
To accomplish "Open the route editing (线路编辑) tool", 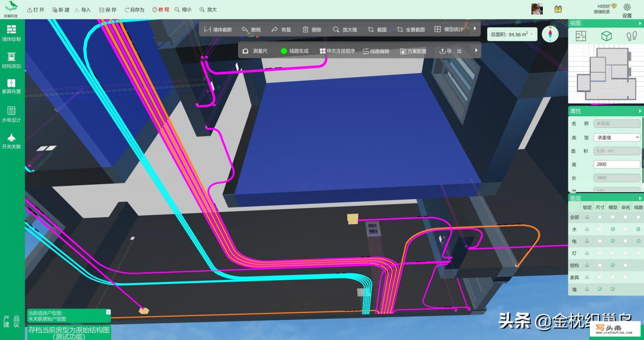I will pyautogui.click(x=376, y=51).
